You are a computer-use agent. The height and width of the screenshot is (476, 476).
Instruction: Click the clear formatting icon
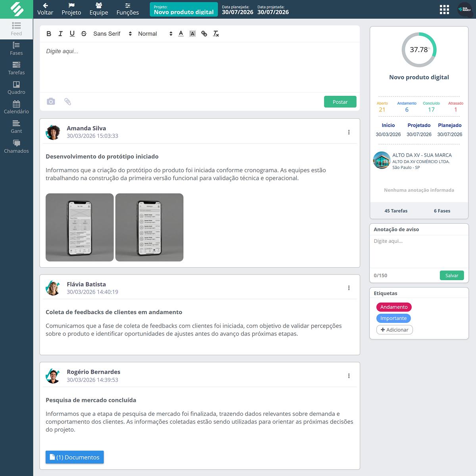216,34
